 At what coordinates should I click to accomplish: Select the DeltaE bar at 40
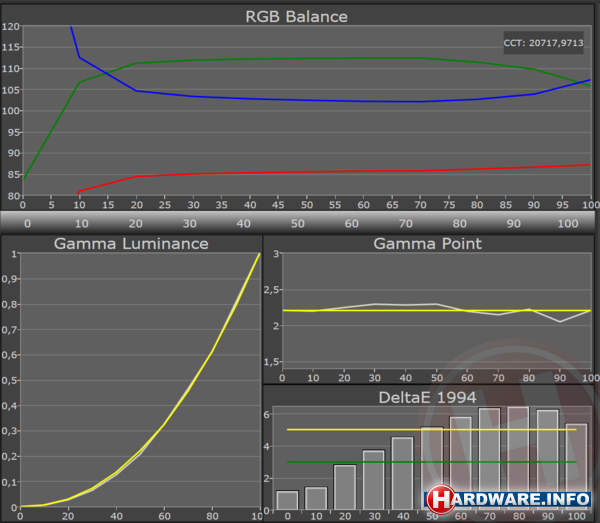point(402,472)
